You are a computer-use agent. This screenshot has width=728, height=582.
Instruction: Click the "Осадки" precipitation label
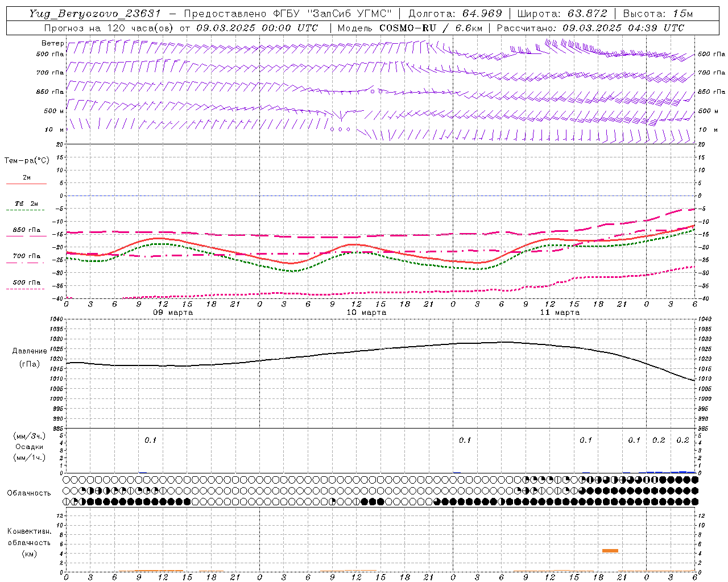pos(30,447)
